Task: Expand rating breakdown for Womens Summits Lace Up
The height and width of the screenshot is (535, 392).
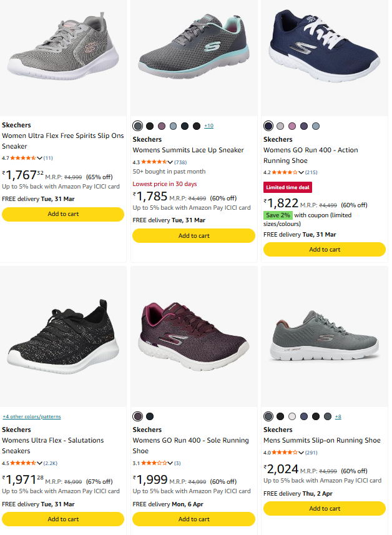Action: 170,162
